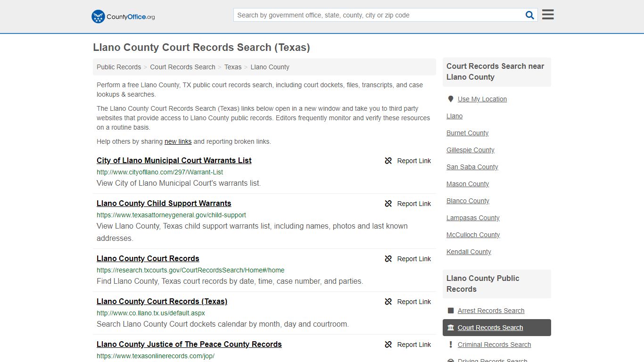The image size is (644, 362).
Task: Open Mason County link
Action: 468,184
